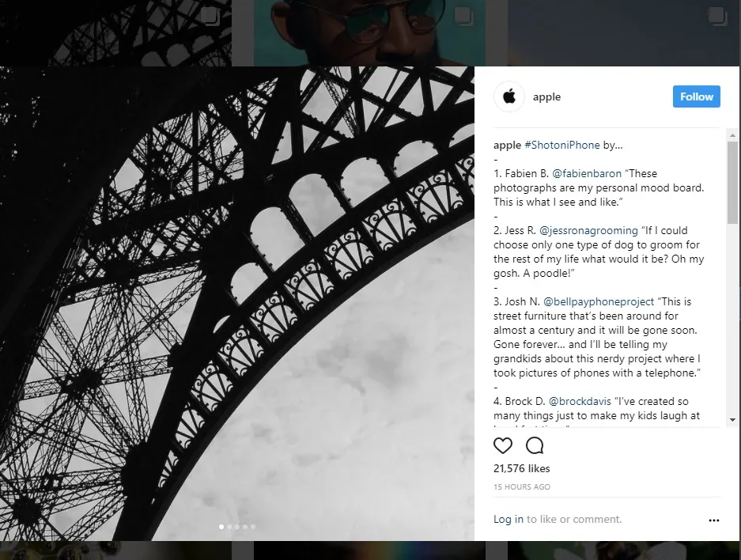Select the multi-photo icon on the sunglasses thumbnail
The image size is (741, 560).
click(x=463, y=17)
